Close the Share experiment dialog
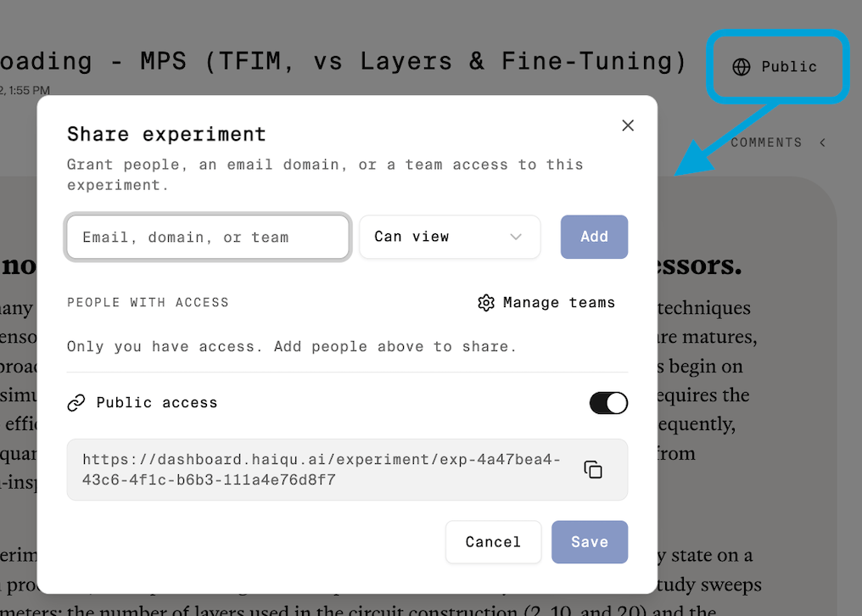 point(628,126)
